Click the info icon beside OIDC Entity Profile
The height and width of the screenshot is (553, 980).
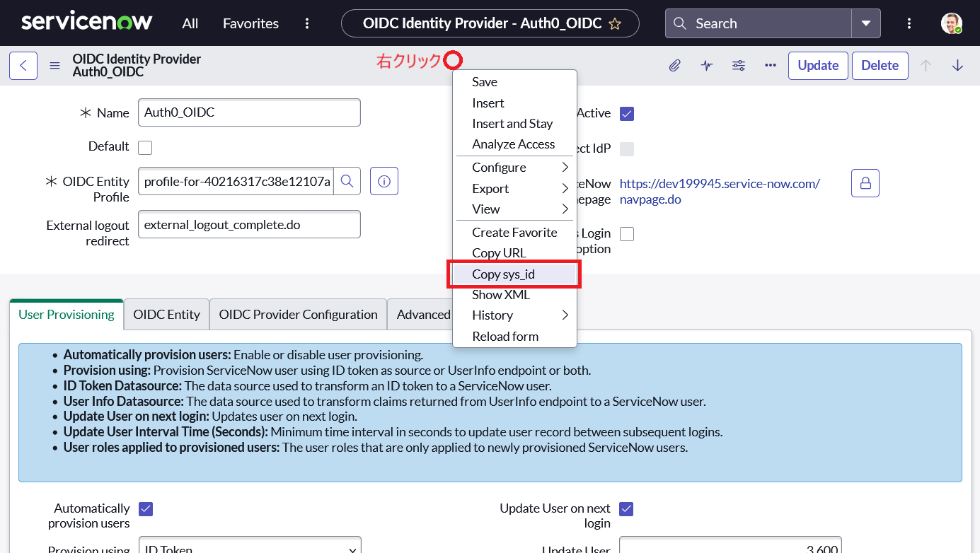point(384,181)
